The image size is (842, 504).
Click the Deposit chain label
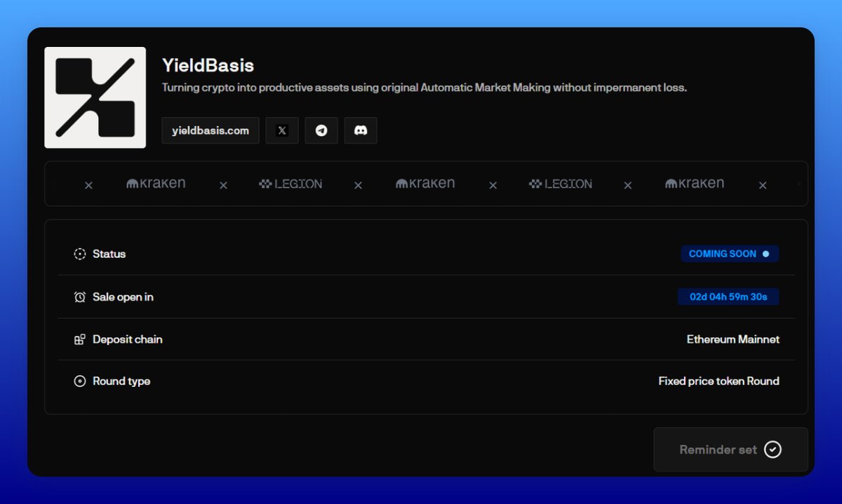[x=128, y=339]
